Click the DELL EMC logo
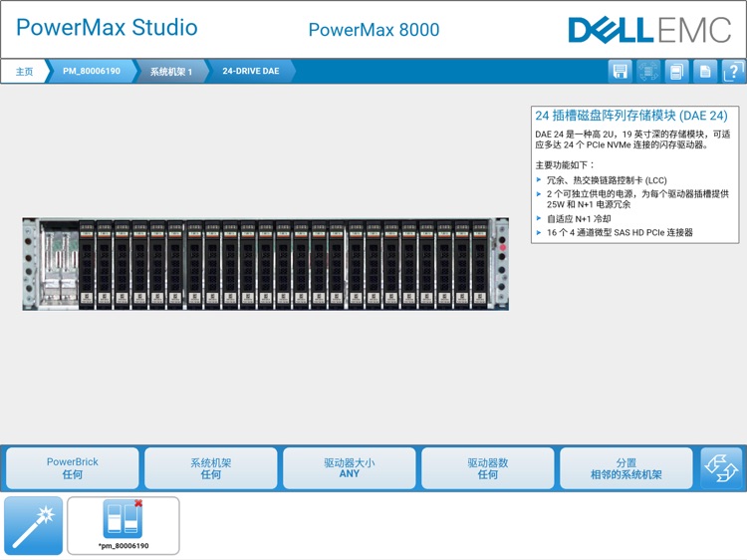 click(x=649, y=30)
